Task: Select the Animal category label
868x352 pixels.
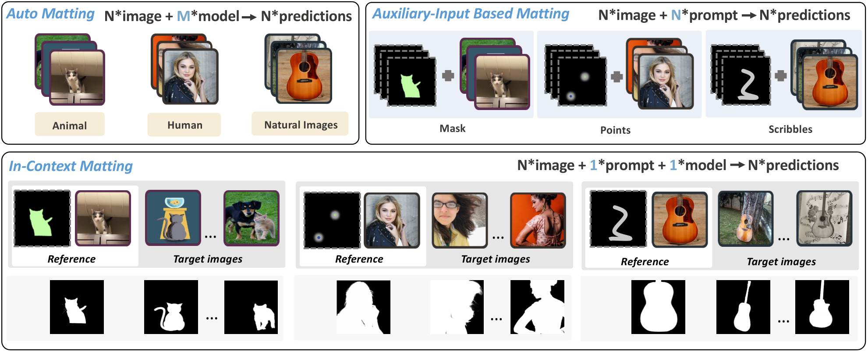Action: tap(70, 125)
